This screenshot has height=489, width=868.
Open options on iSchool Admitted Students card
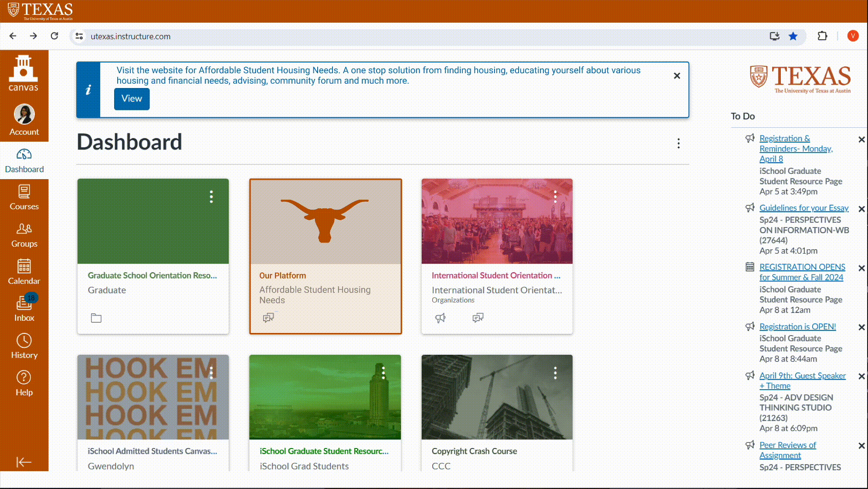point(211,373)
